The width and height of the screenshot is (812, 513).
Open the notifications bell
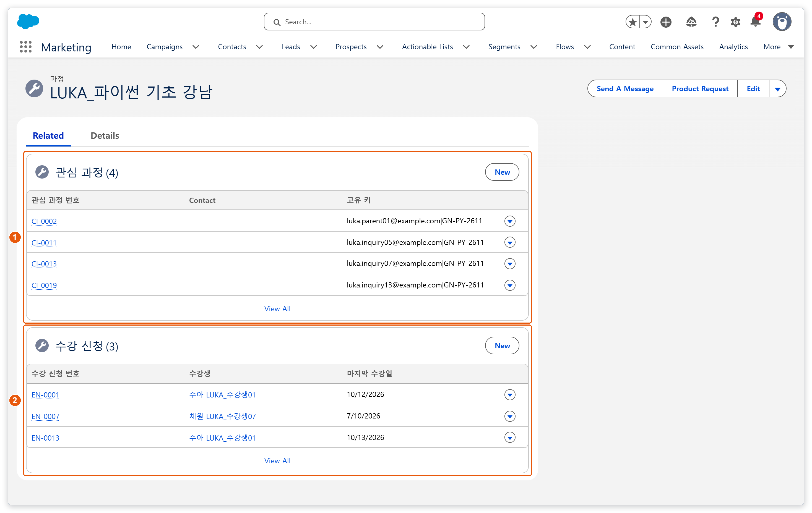coord(755,22)
